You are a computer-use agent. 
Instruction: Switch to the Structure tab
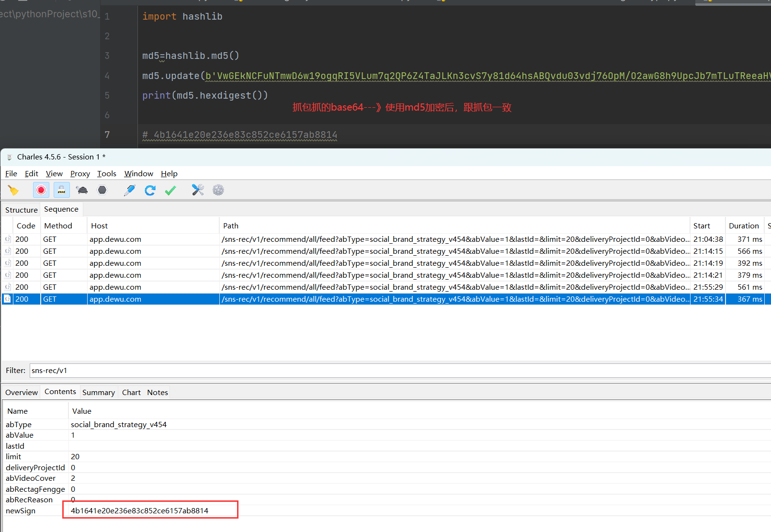click(x=22, y=210)
